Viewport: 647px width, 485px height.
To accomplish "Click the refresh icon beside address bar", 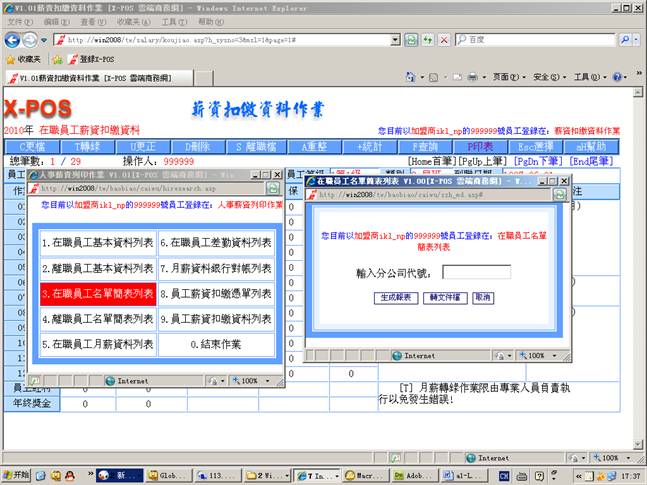I will click(411, 40).
